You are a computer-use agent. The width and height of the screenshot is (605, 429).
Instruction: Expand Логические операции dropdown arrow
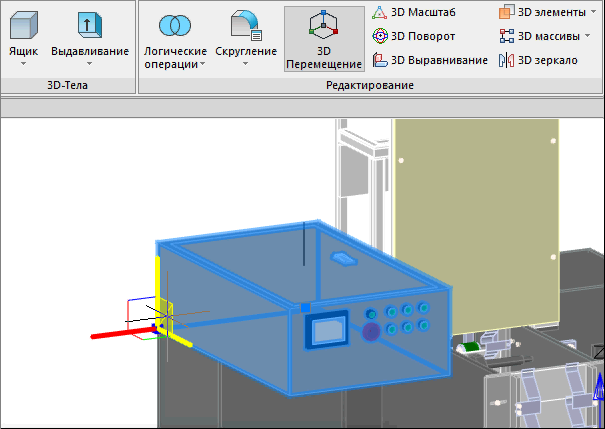tap(203, 64)
